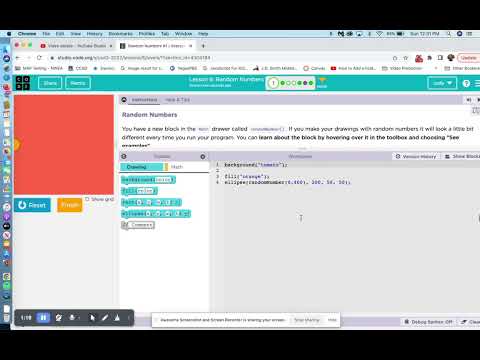Screen dimensions: 480x360
Task: Open Version History
Action: coord(416,156)
